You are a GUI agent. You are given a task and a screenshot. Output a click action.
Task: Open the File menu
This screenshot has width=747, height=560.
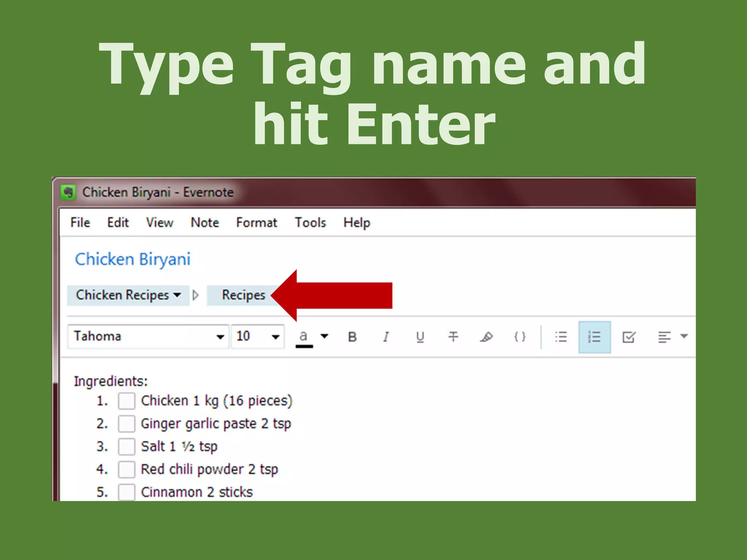click(x=80, y=222)
